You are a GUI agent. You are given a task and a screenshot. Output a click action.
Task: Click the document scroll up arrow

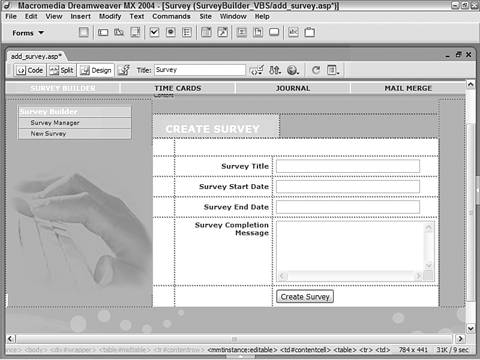tap(470, 84)
